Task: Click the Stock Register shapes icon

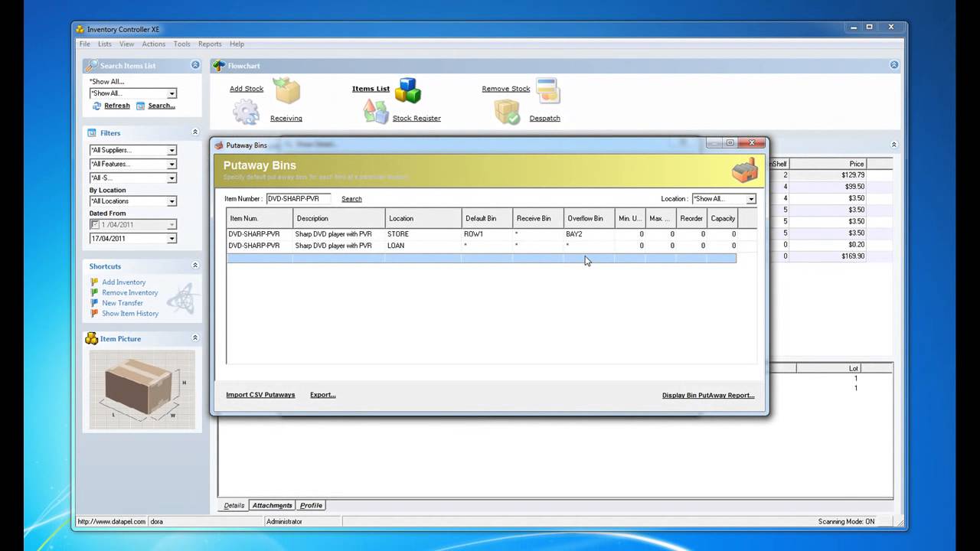Action: (375, 112)
